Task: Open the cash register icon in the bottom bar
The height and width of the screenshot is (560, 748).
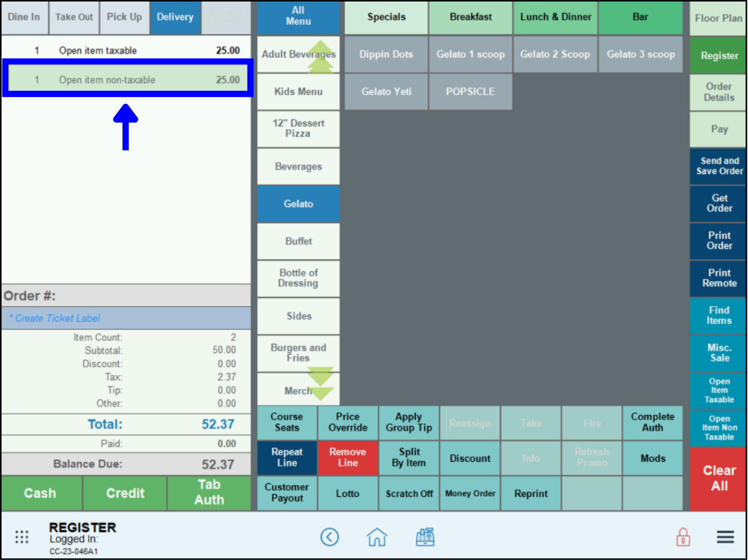Action: click(425, 537)
